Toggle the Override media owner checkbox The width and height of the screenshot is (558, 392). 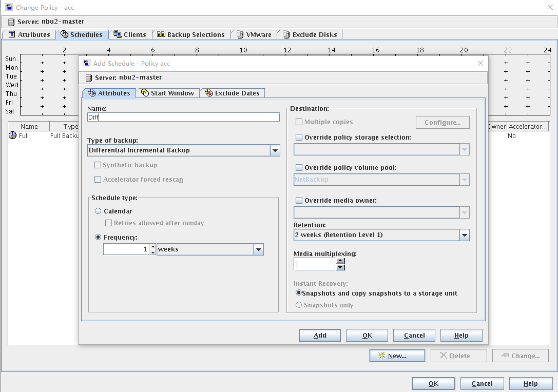(x=299, y=201)
